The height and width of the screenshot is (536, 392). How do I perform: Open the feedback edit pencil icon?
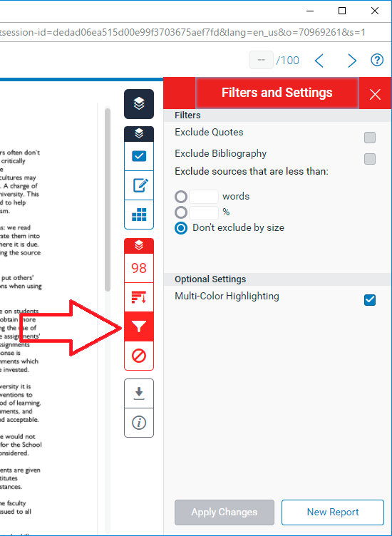[x=139, y=185]
